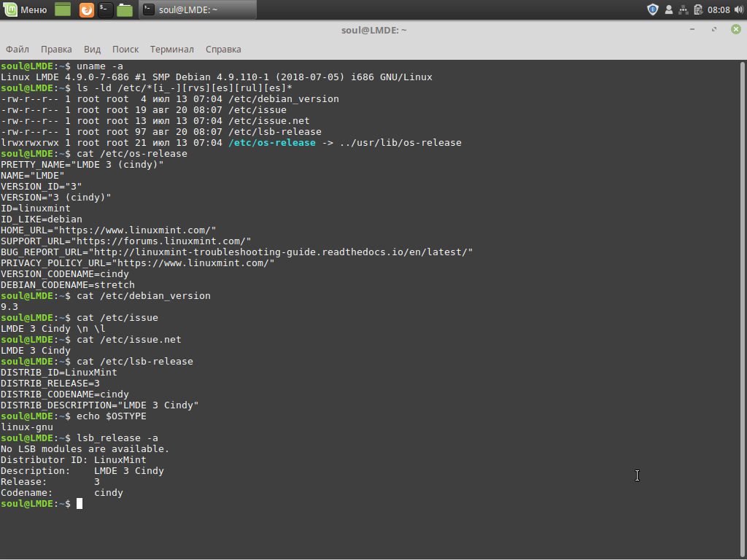Click the /etc/debian_version listing row

coord(169,99)
